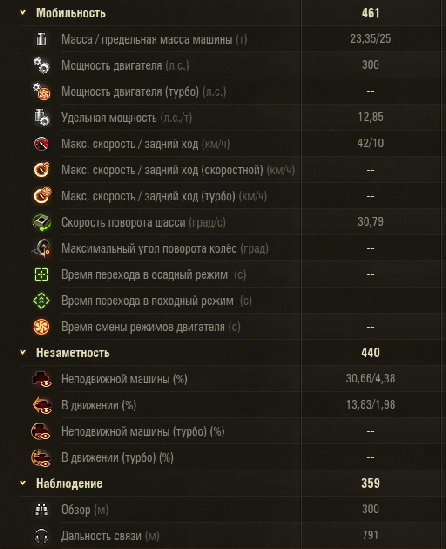The height and width of the screenshot is (549, 446).
Task: Click the max speed speedometer icon
Action: (41, 144)
